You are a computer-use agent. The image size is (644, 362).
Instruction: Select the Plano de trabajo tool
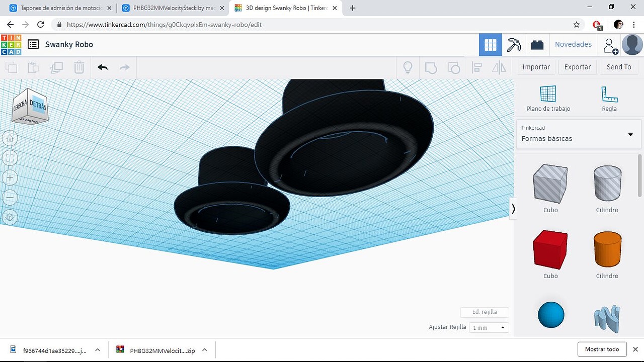(548, 99)
